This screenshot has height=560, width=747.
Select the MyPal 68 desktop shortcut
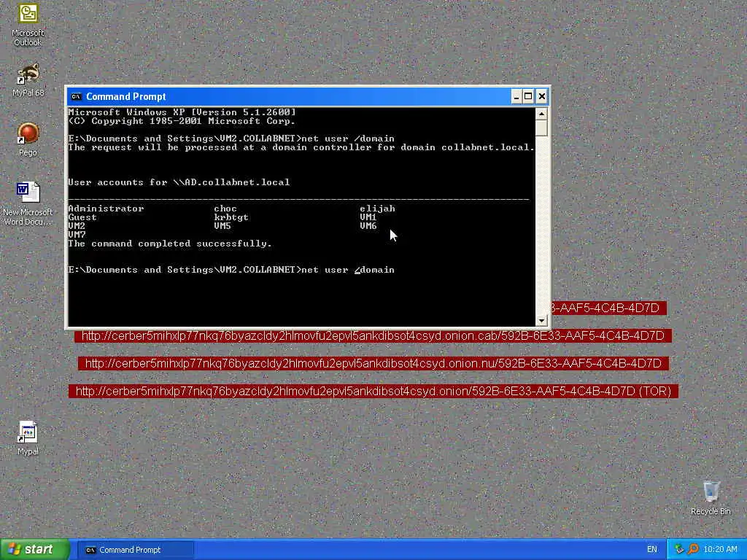coord(28,80)
